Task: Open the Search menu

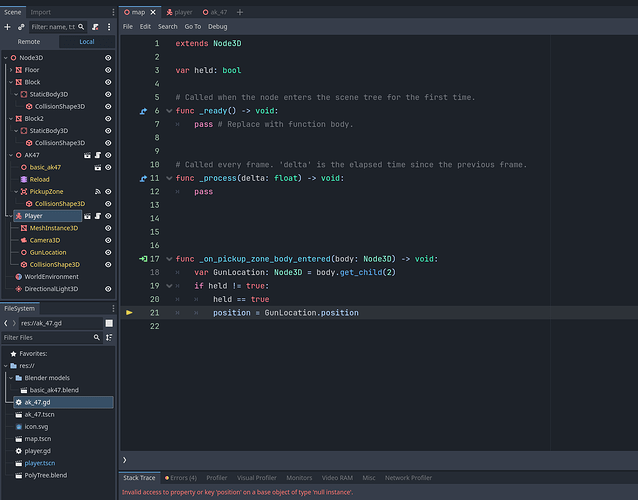Action: pos(168,26)
